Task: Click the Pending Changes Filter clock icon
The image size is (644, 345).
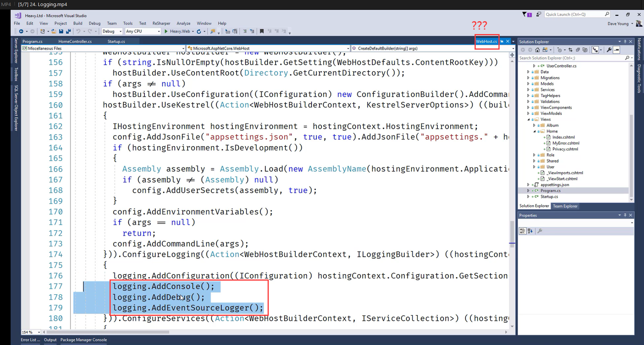Action: pyautogui.click(x=559, y=50)
